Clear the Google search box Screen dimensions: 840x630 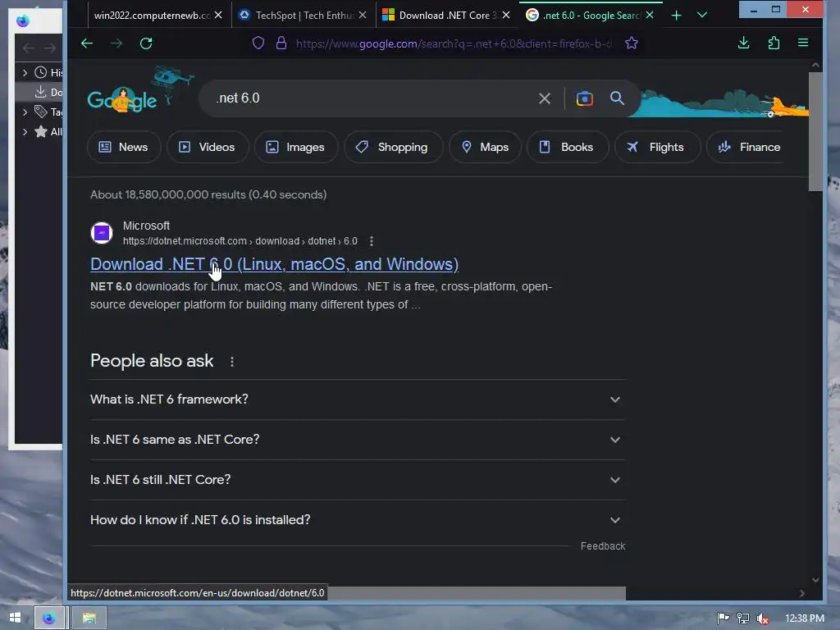pos(545,98)
